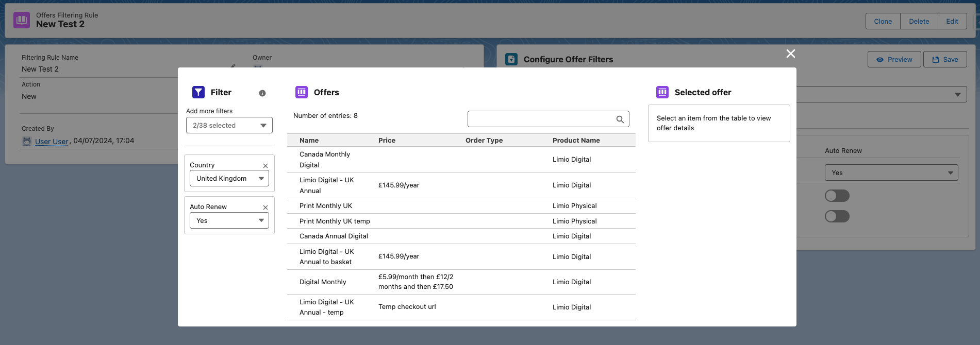Image resolution: width=980 pixels, height=345 pixels.
Task: Click Limio Physical in Print Monthly UK row
Action: coord(574,206)
